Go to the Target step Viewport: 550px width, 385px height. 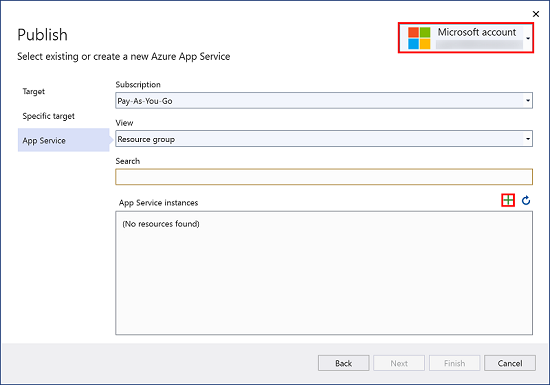(x=34, y=92)
